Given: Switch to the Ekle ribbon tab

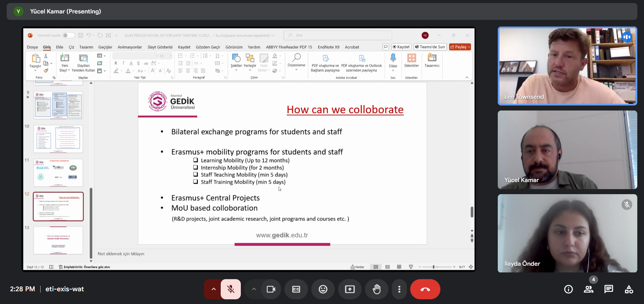Looking at the screenshot, I should pos(59,47).
